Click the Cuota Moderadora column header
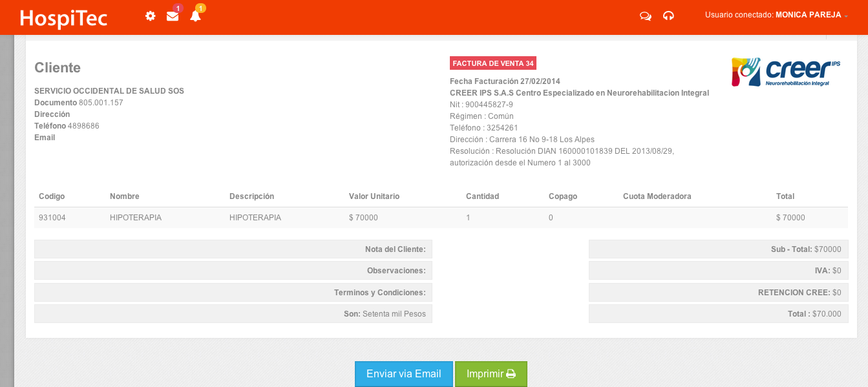 (657, 196)
